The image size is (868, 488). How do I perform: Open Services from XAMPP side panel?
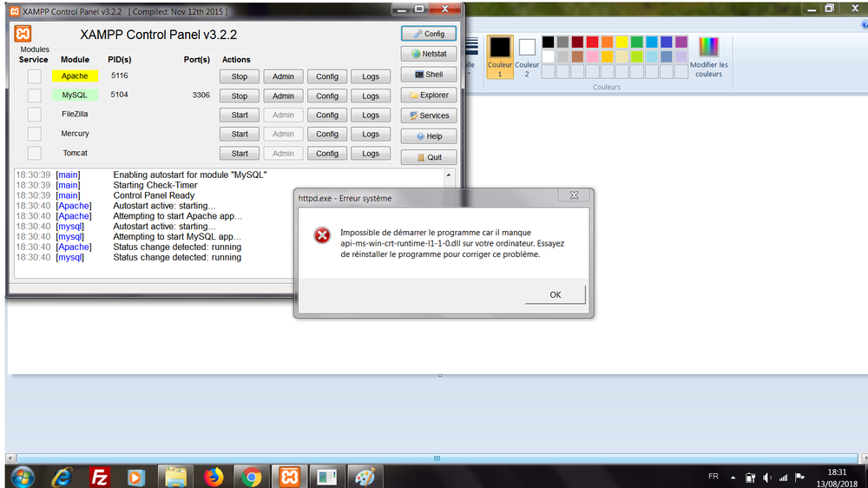pyautogui.click(x=429, y=115)
